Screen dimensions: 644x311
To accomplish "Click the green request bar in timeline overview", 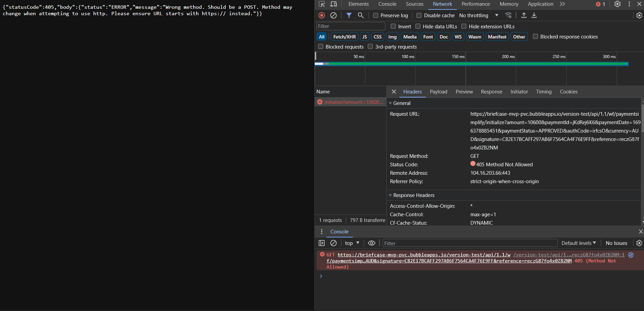I will point(478,63).
